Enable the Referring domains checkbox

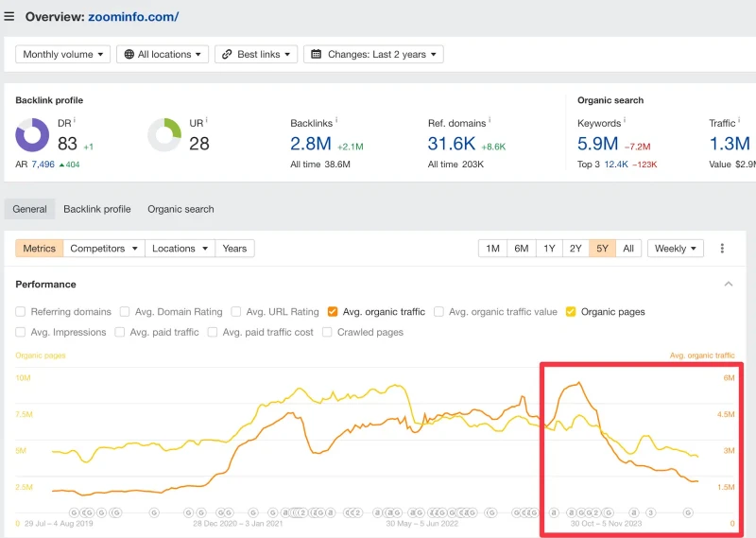point(20,312)
